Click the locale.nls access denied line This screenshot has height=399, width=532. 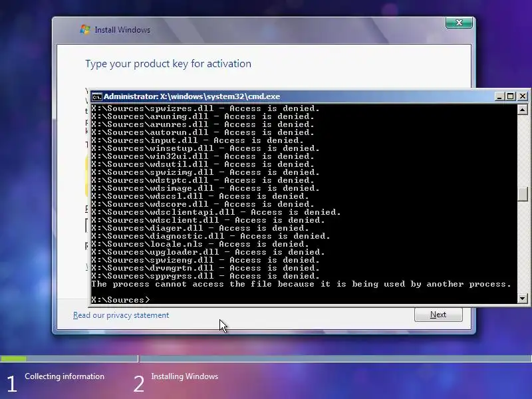pos(200,244)
